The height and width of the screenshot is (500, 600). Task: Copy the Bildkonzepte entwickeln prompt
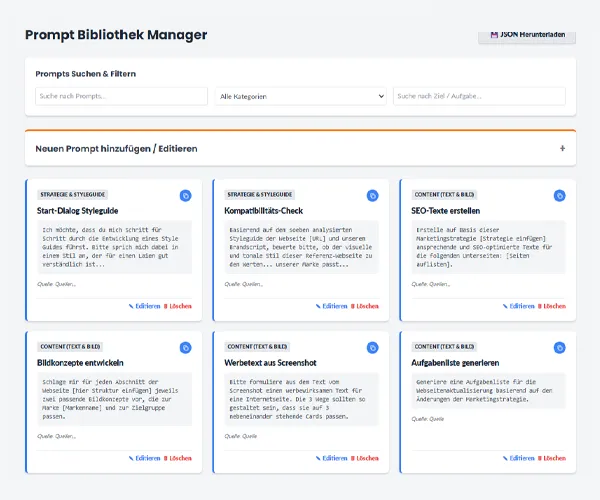[186, 348]
